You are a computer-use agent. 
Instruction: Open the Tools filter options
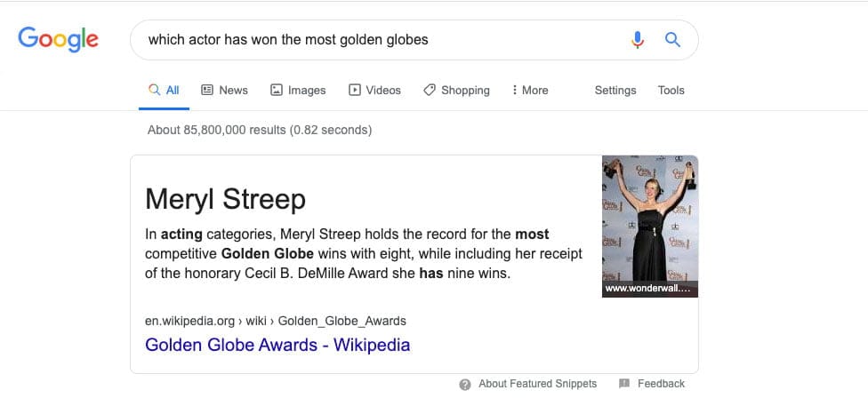pos(671,90)
